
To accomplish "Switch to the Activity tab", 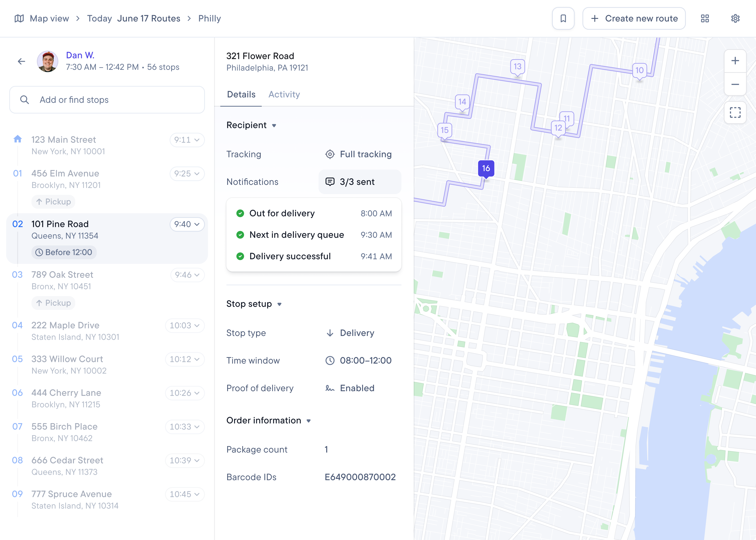I will point(284,94).
